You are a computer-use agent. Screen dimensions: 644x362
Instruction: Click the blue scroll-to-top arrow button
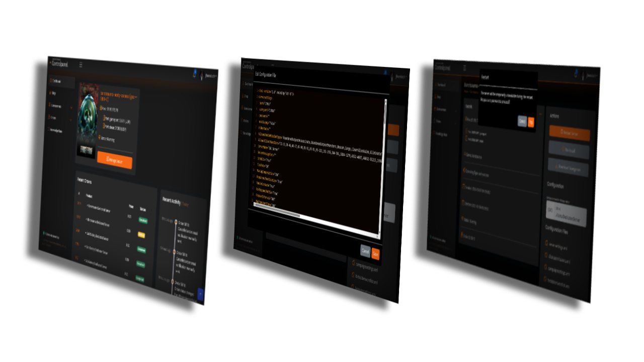[x=201, y=295]
